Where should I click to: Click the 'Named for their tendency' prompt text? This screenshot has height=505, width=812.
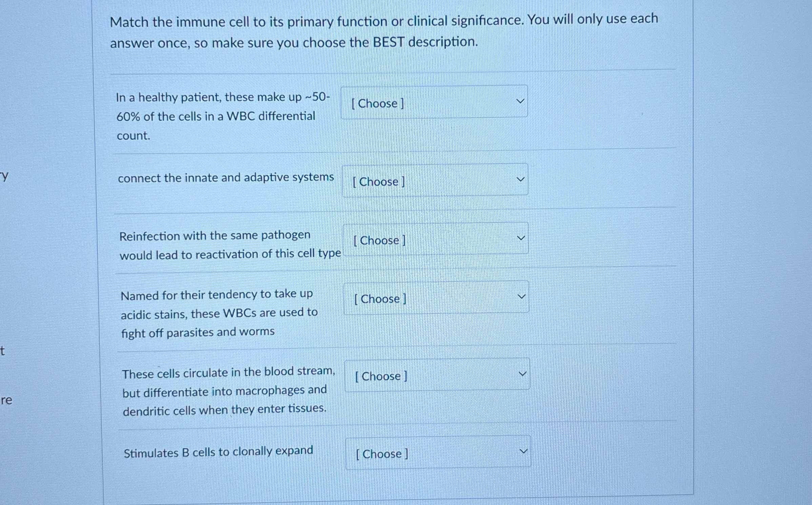pos(219,313)
